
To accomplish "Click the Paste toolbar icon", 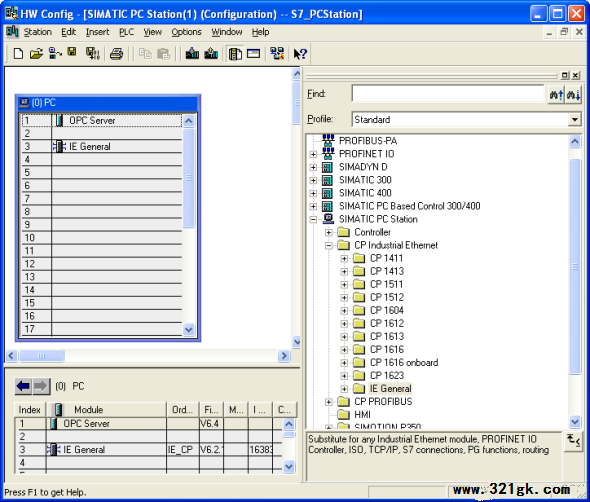I will (163, 53).
